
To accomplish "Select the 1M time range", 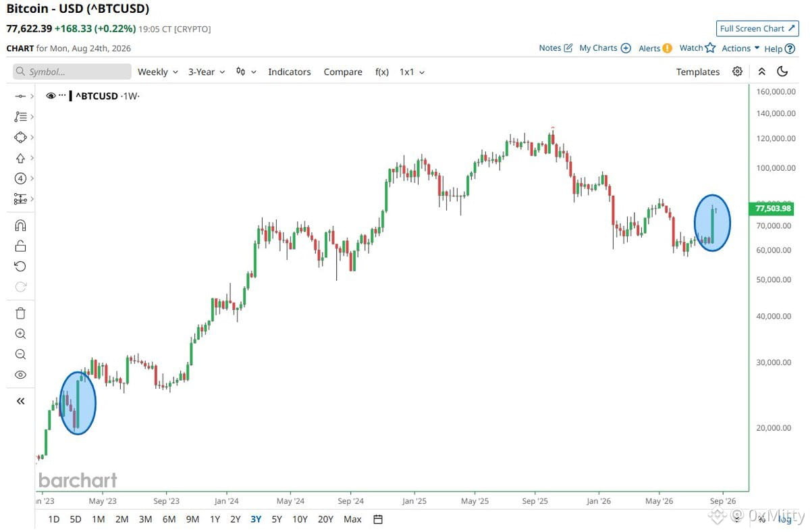I will (x=99, y=519).
